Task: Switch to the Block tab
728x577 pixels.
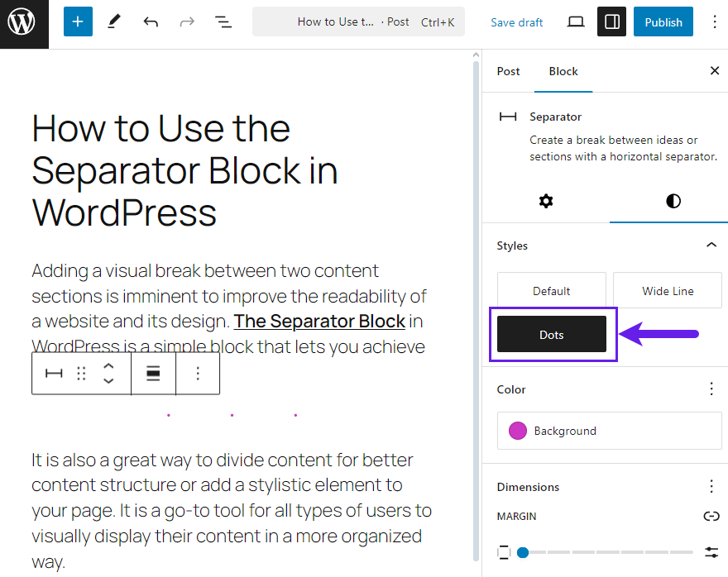Action: [x=563, y=71]
